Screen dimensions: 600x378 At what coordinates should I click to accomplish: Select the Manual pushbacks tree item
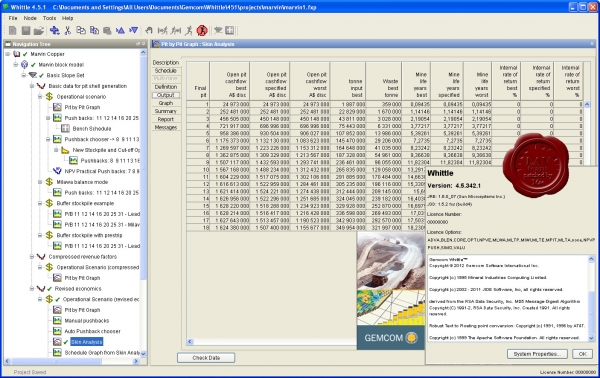pyautogui.click(x=86, y=321)
